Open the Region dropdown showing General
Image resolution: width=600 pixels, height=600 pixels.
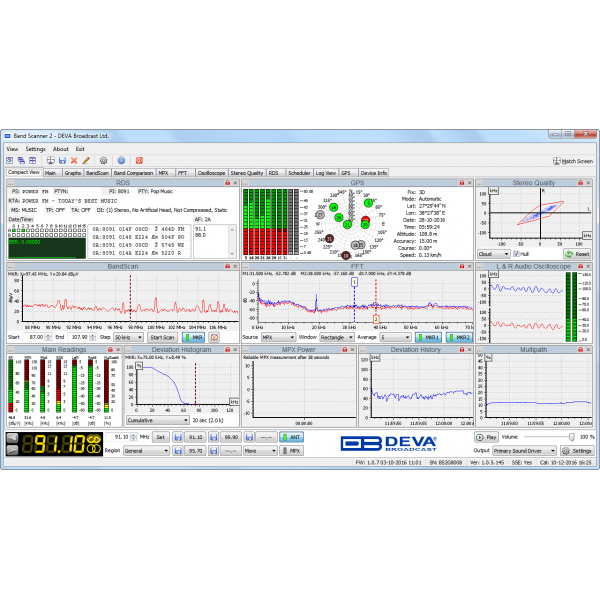coord(146,451)
